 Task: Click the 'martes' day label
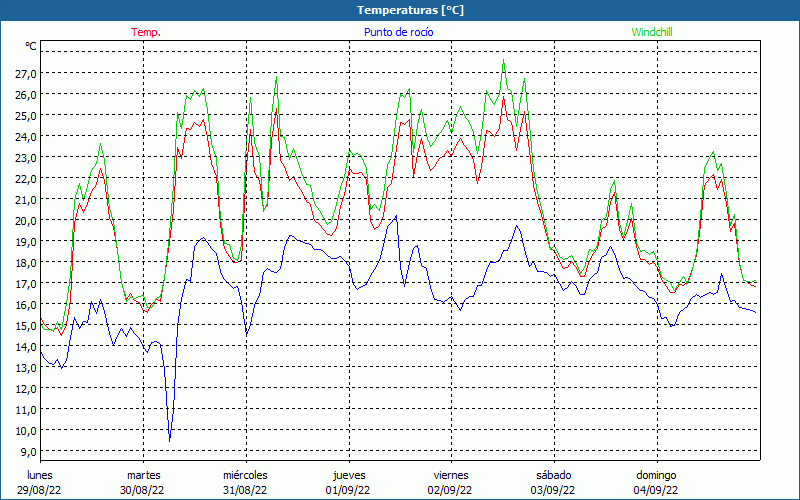pyautogui.click(x=143, y=475)
